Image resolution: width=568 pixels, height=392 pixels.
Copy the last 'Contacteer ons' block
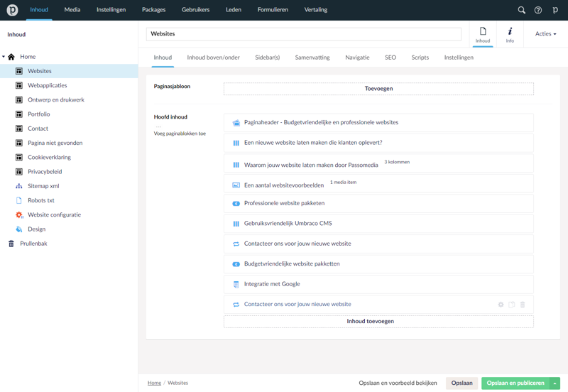[x=511, y=305]
